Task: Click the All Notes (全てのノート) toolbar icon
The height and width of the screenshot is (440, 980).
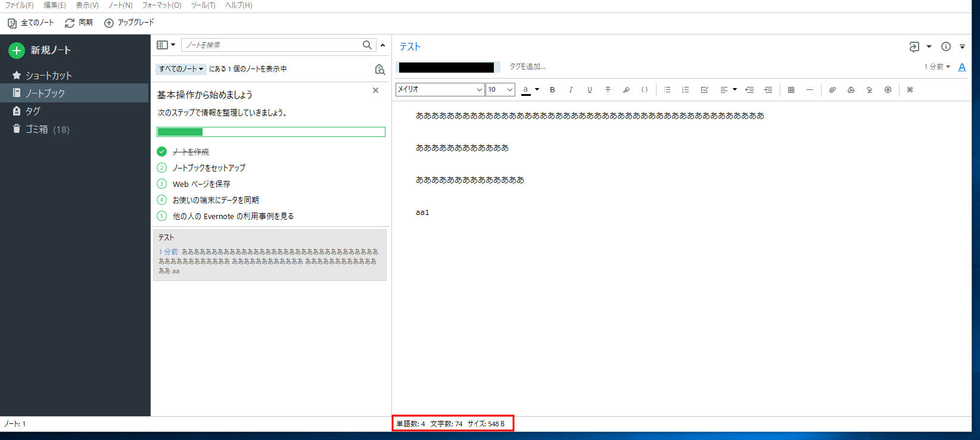Action: (12, 23)
